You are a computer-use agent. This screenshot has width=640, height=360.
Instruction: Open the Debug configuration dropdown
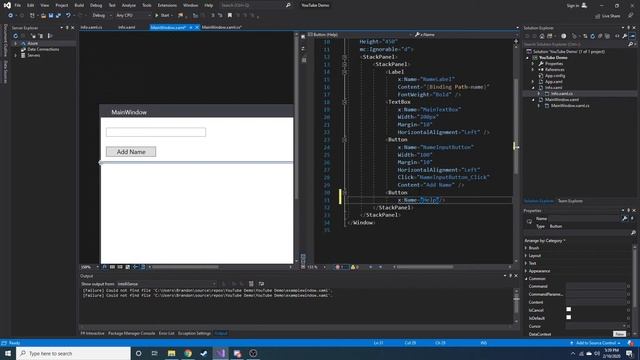click(x=101, y=16)
